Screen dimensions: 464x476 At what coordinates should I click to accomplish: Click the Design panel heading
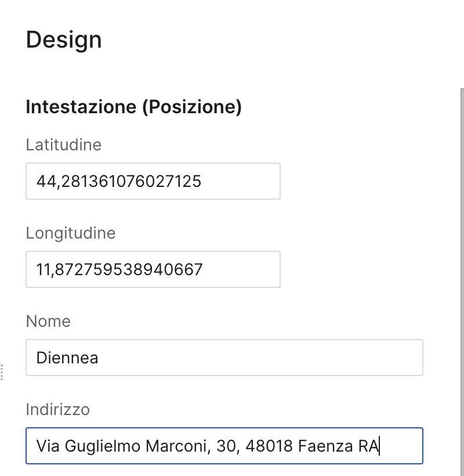(x=64, y=40)
